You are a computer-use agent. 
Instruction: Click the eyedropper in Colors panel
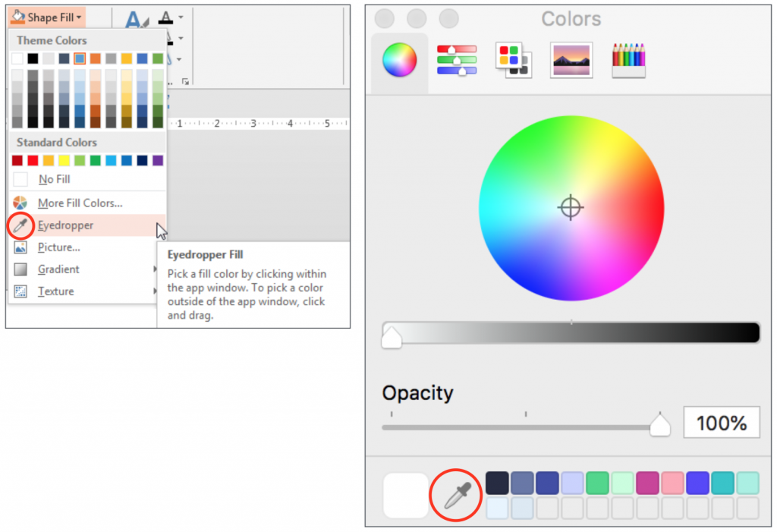(x=456, y=496)
